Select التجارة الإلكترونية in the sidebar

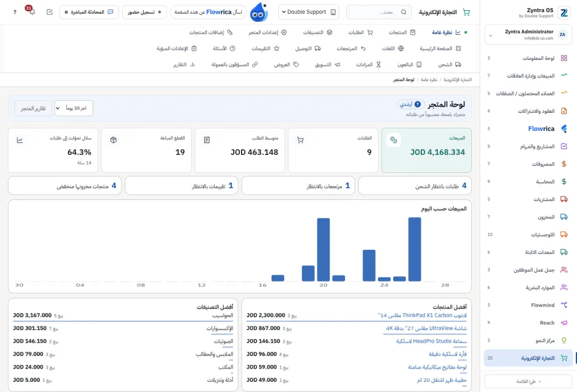[x=528, y=358]
